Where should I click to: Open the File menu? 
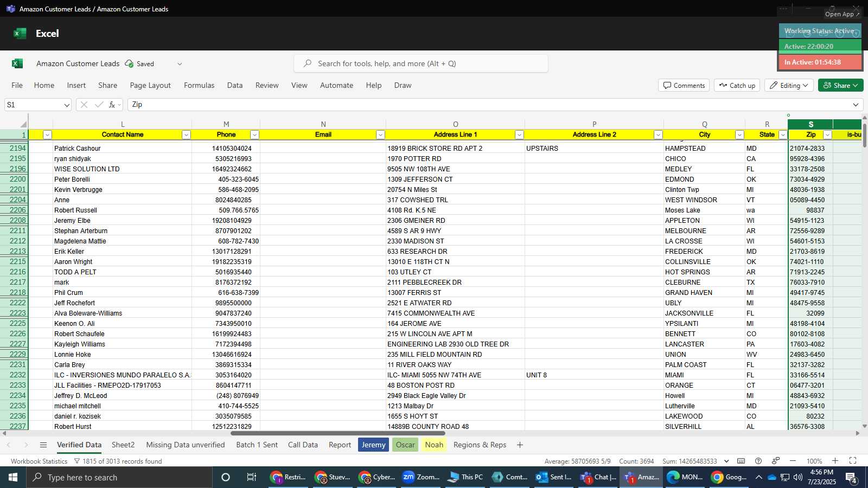(x=17, y=85)
